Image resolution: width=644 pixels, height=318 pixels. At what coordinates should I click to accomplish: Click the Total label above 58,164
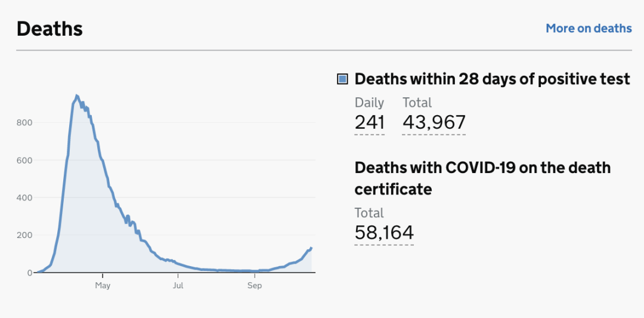[x=369, y=213]
